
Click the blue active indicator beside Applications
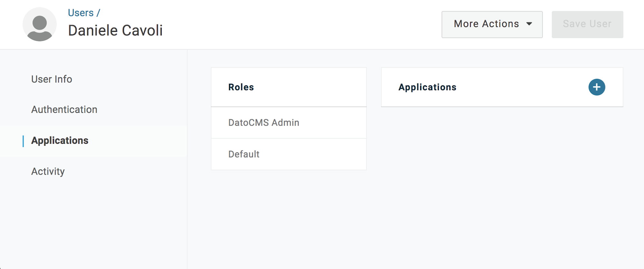tap(23, 141)
